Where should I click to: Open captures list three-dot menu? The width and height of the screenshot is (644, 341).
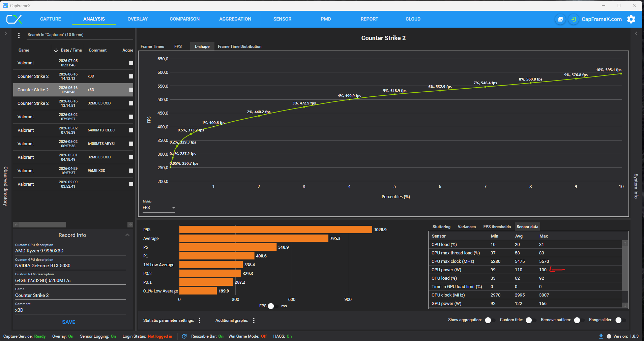[19, 35]
